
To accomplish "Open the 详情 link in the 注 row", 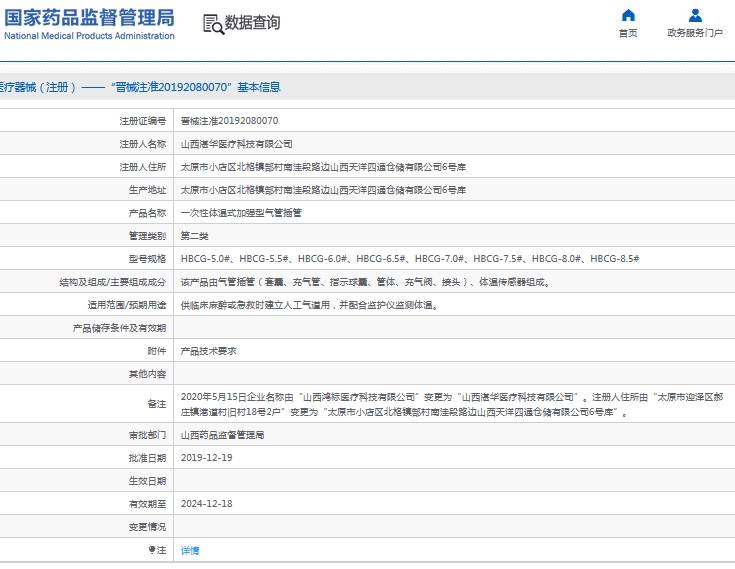I will 190,550.
